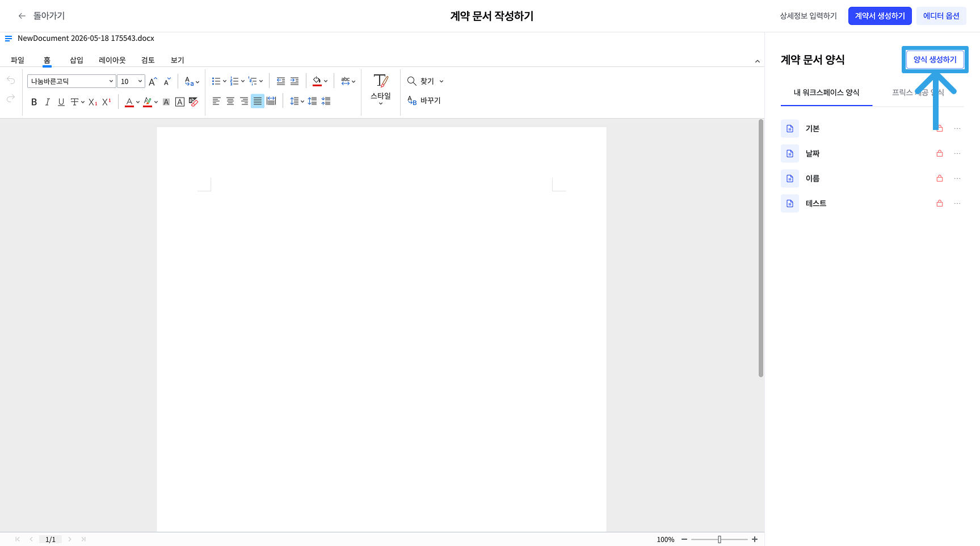Screen dimensions: 980x546
Task: Toggle bold formatting
Action: [x=34, y=102]
